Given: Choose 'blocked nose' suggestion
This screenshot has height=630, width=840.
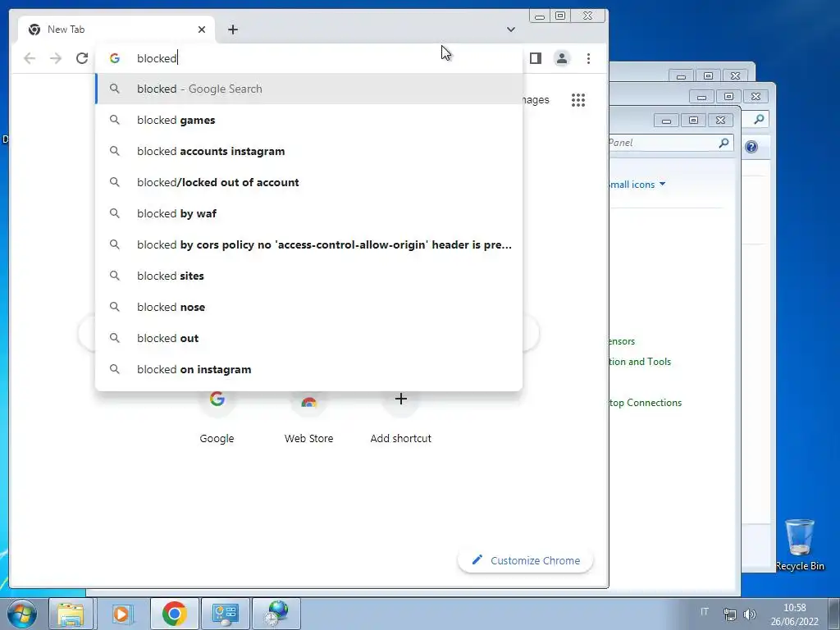Looking at the screenshot, I should [308, 307].
